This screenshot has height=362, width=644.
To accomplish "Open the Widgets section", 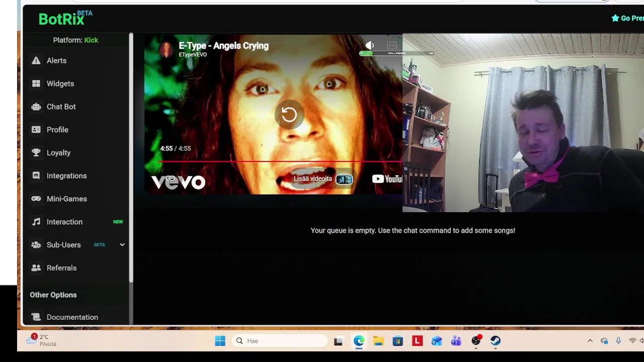I will (x=60, y=83).
